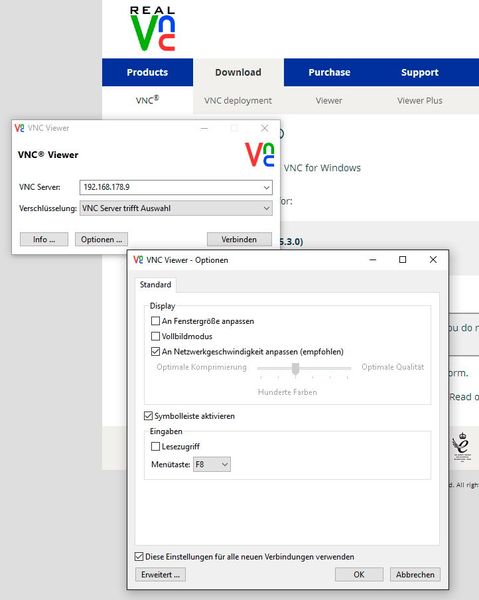Minimize the small VNC Viewer window
The width and height of the screenshot is (479, 600).
204,128
